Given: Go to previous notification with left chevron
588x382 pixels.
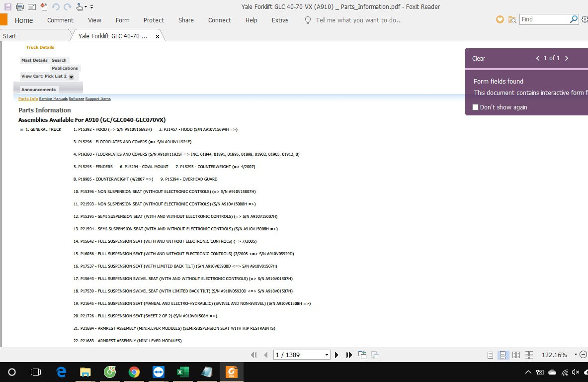Looking at the screenshot, I should click(538, 58).
